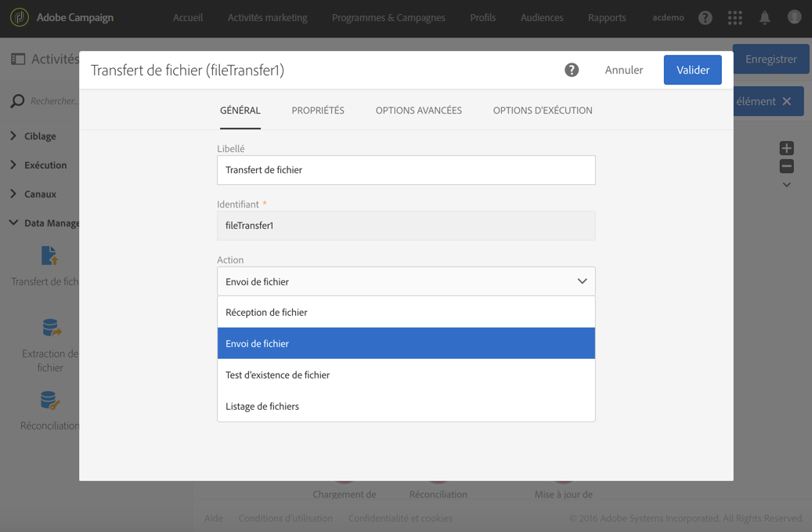Click the Libellé text field
The image size is (812, 532).
click(x=406, y=170)
